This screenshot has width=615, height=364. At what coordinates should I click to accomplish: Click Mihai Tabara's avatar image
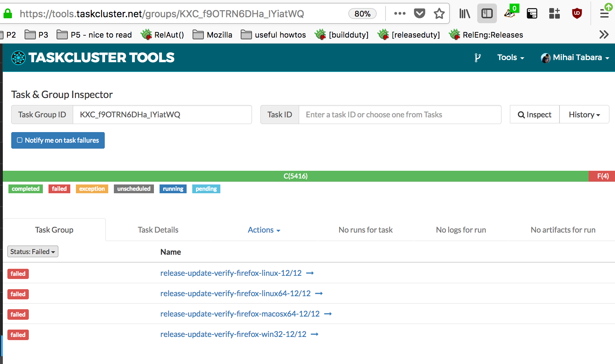pos(545,58)
